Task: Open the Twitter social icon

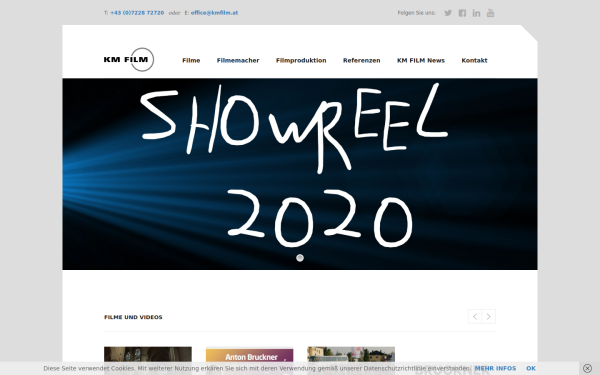Action: click(x=448, y=13)
